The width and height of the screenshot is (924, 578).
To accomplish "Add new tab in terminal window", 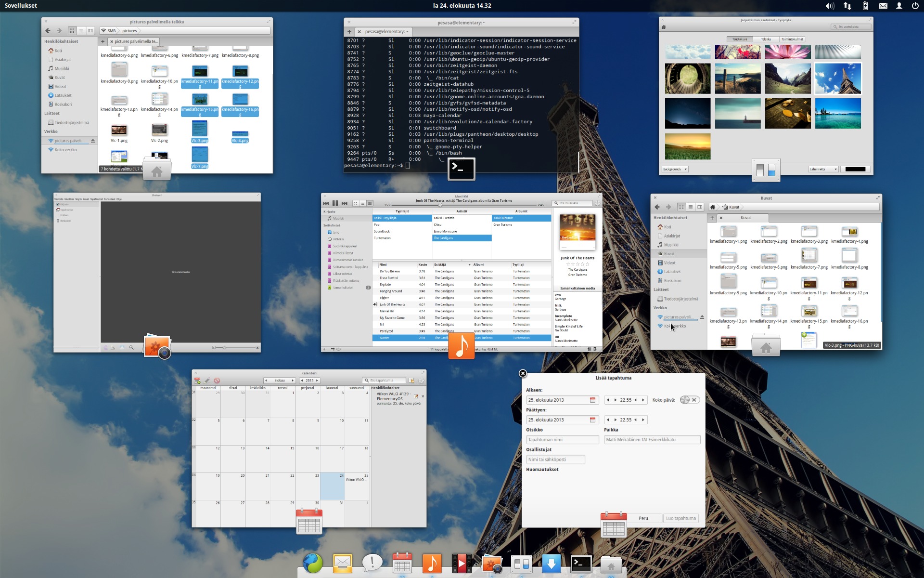I will [x=349, y=32].
